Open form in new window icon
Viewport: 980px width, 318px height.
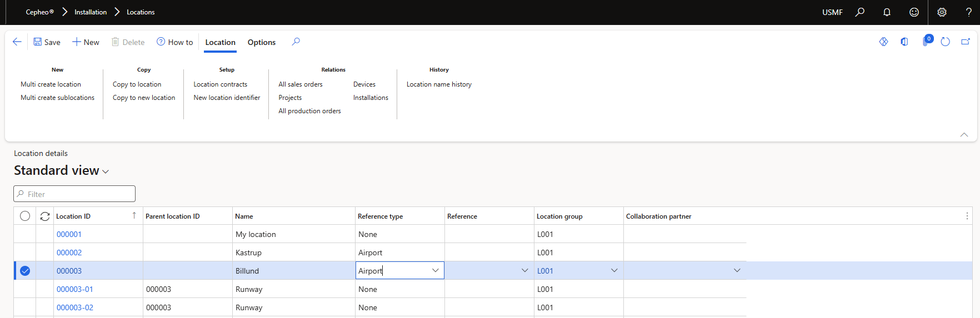pos(966,42)
